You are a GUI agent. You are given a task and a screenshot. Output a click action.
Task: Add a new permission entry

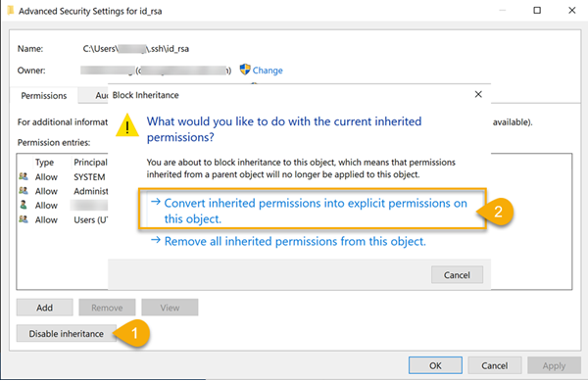45,308
